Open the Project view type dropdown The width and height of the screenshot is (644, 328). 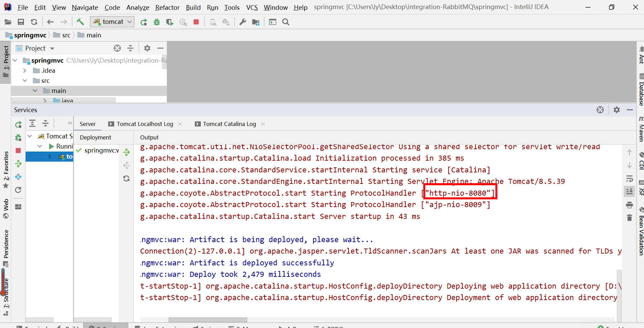(52, 48)
